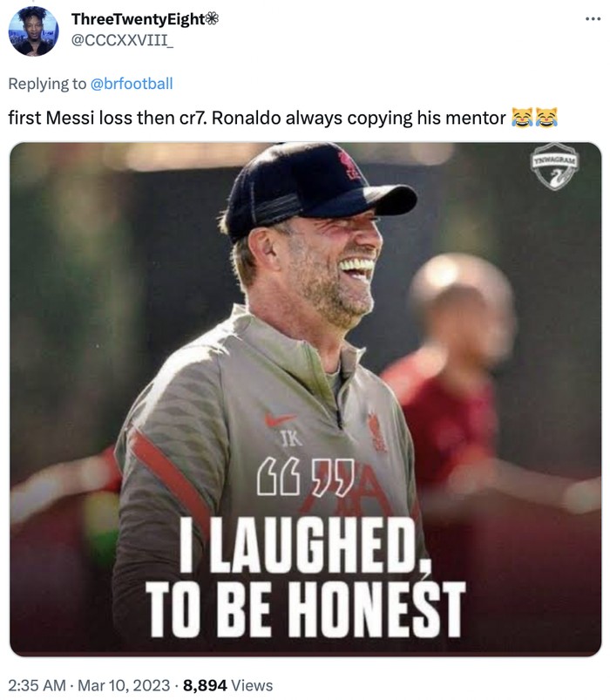Click the 2:35 AM · Mar 10, 2023 timestamp
This screenshot has height=700, width=610.
click(x=87, y=685)
